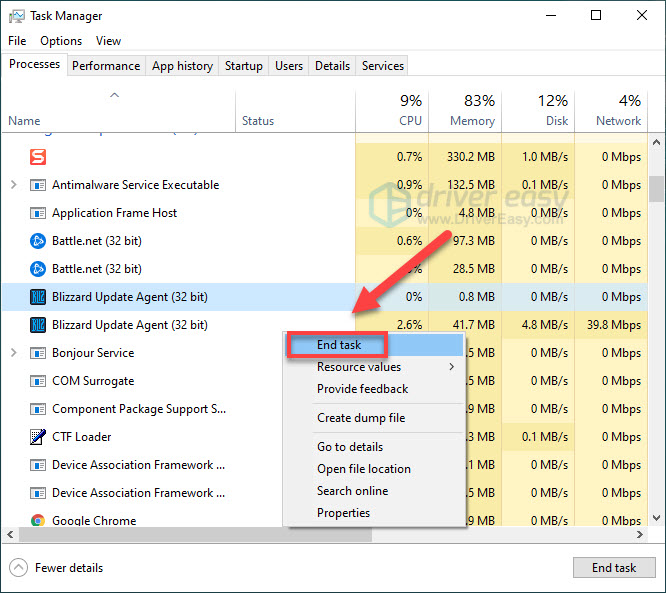Click the vertical scrollbar's down arrow
The width and height of the screenshot is (666, 593).
656,518
